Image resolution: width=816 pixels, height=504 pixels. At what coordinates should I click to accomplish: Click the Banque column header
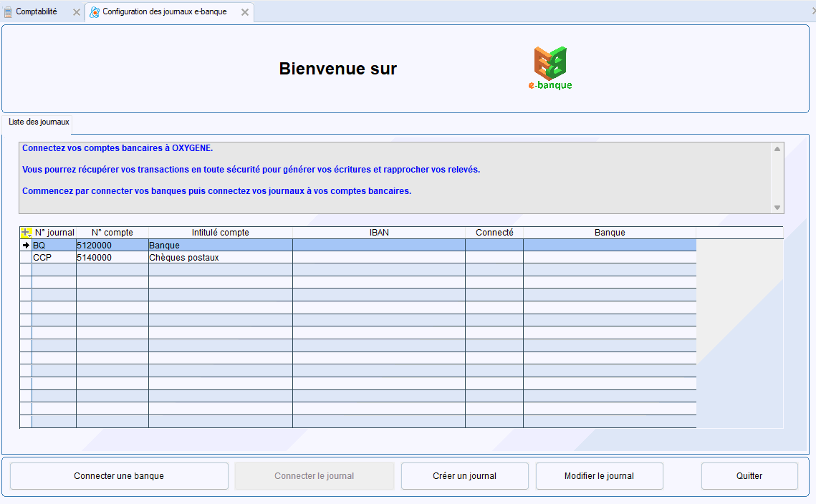[x=610, y=233]
